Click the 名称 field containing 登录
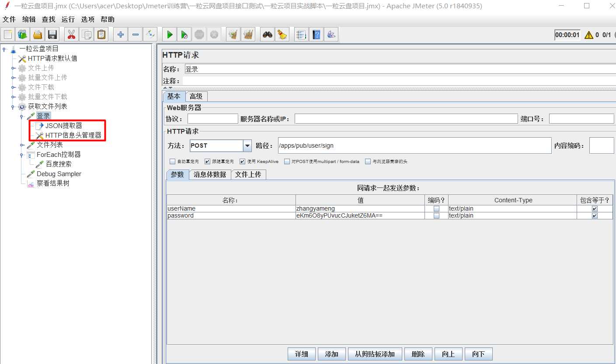This screenshot has width=616, height=364. click(x=400, y=69)
